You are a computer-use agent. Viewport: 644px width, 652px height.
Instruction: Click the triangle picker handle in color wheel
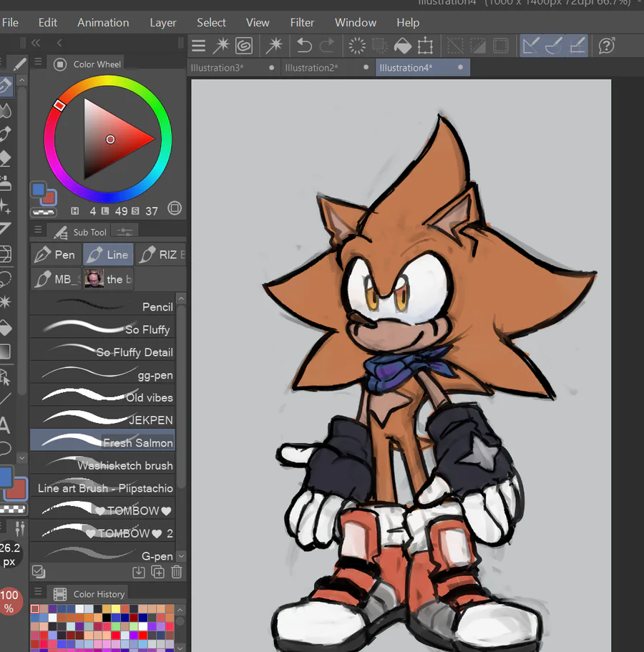point(110,140)
